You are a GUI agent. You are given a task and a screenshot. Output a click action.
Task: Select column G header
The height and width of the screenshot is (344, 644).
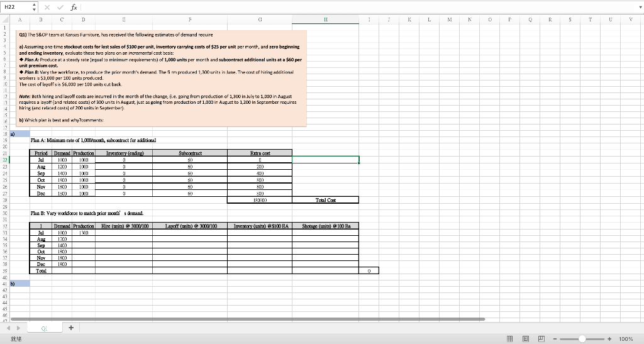pyautogui.click(x=260, y=19)
